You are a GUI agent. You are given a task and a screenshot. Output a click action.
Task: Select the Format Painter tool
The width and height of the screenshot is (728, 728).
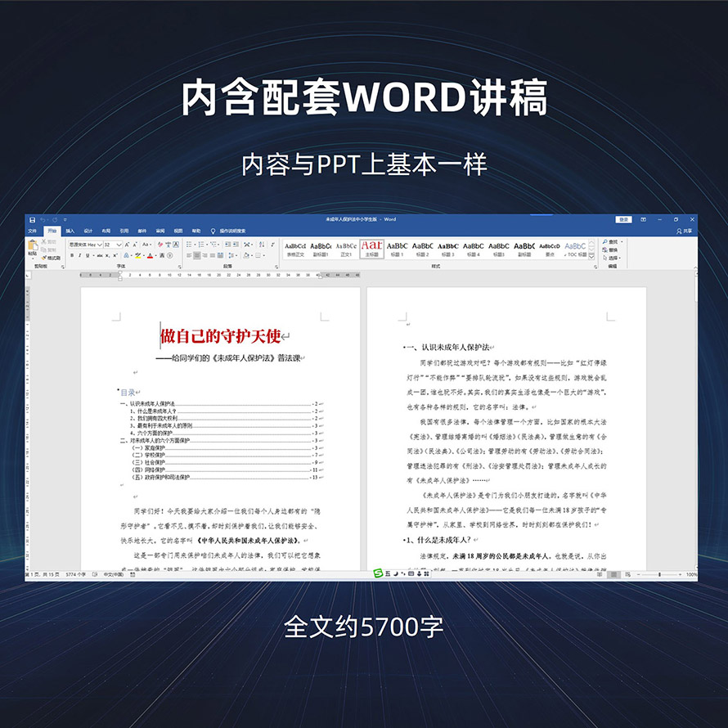[52, 258]
